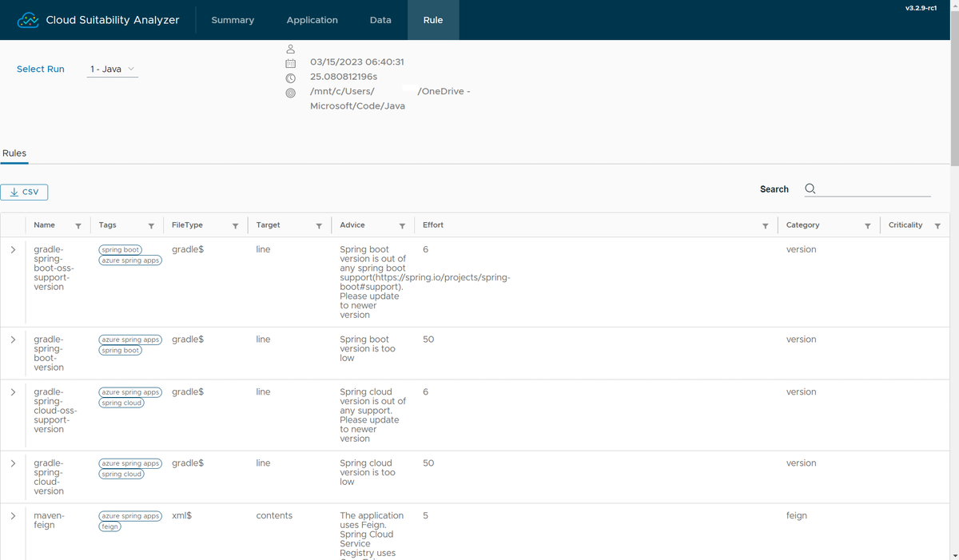Click into the Search input field
Screen dimensions: 959x560
coord(875,189)
